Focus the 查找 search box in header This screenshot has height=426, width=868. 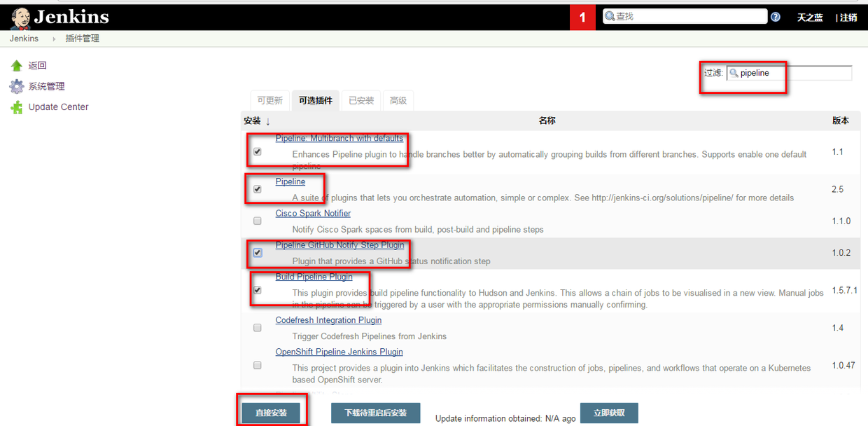(685, 17)
